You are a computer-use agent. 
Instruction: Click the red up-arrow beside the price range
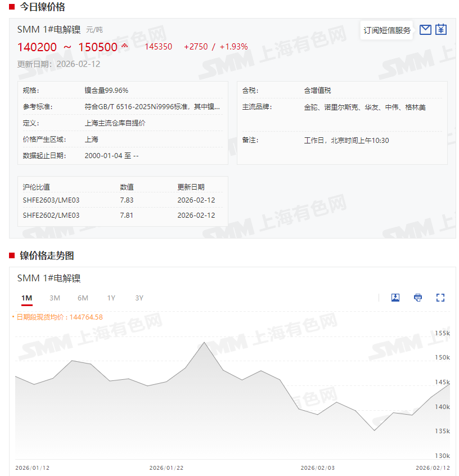pos(124,46)
